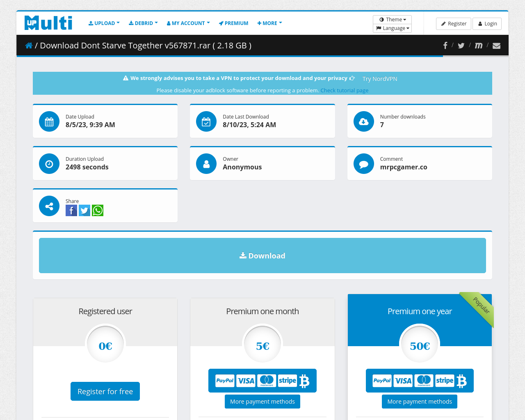Open More payment methods for one month

coord(262,402)
